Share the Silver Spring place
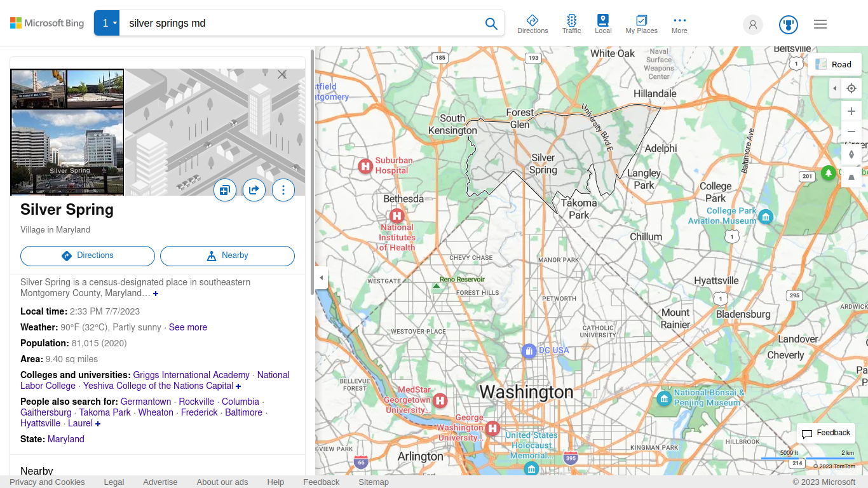Viewport: 868px width, 488px height. click(x=254, y=190)
